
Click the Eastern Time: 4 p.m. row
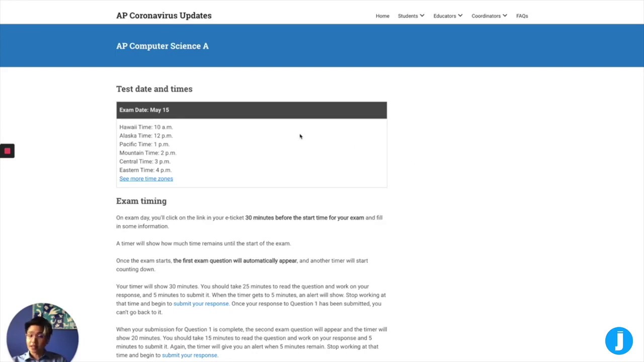(x=145, y=170)
